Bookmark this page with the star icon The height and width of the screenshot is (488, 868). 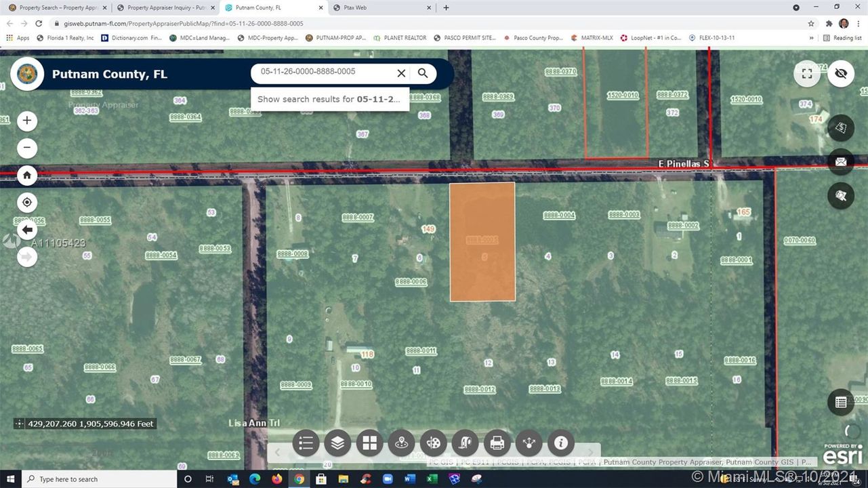point(811,23)
